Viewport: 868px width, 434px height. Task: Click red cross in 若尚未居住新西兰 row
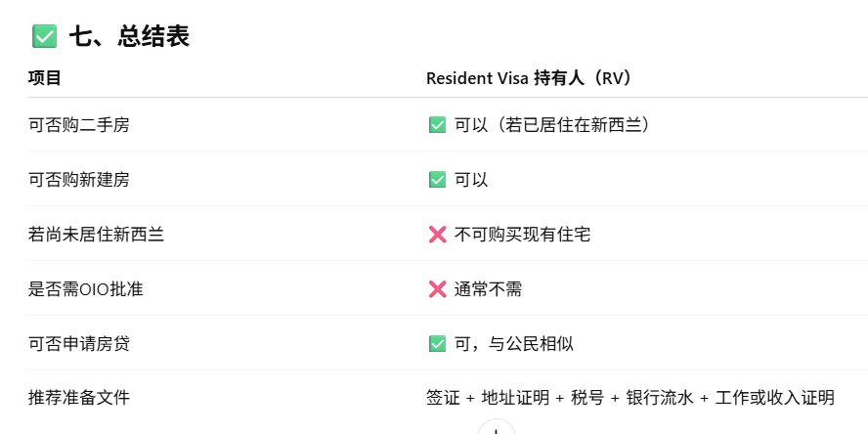pyautogui.click(x=437, y=235)
